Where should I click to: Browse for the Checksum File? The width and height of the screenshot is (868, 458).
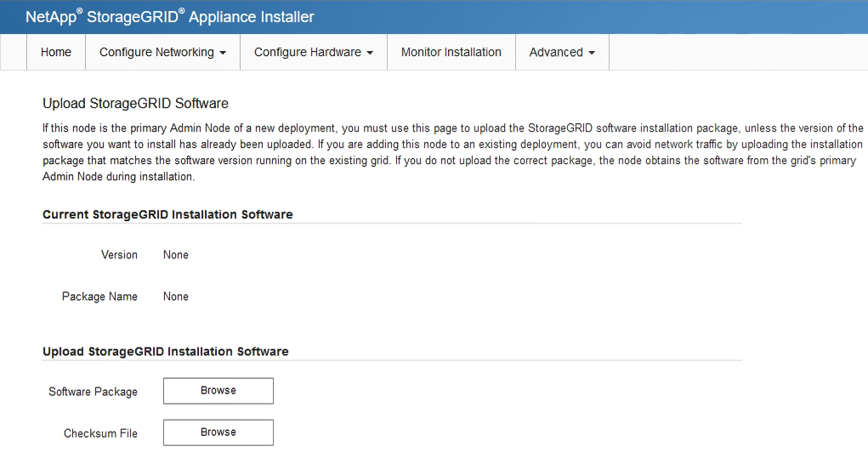click(x=218, y=433)
